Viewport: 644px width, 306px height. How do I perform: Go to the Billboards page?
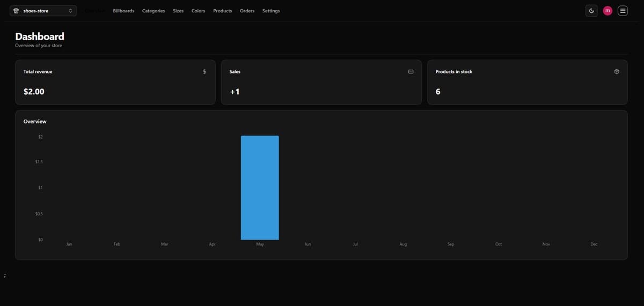(x=123, y=11)
